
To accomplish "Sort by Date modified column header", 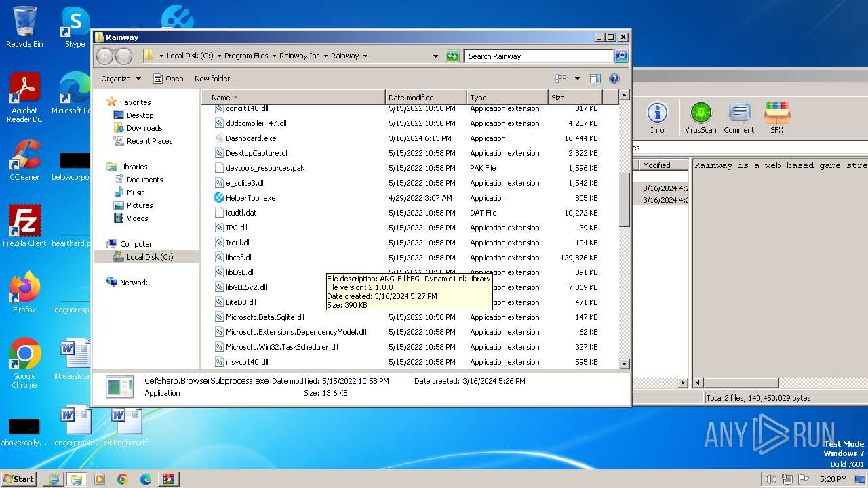I will pos(426,98).
